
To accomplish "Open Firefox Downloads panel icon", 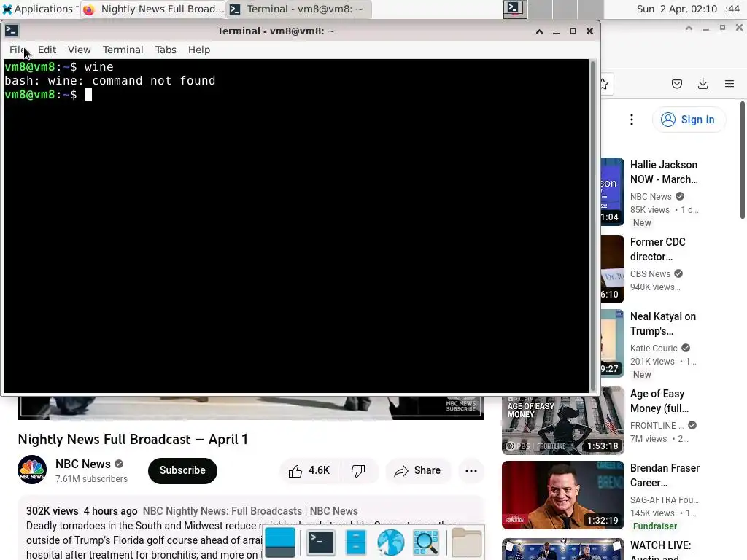I will click(x=703, y=85).
